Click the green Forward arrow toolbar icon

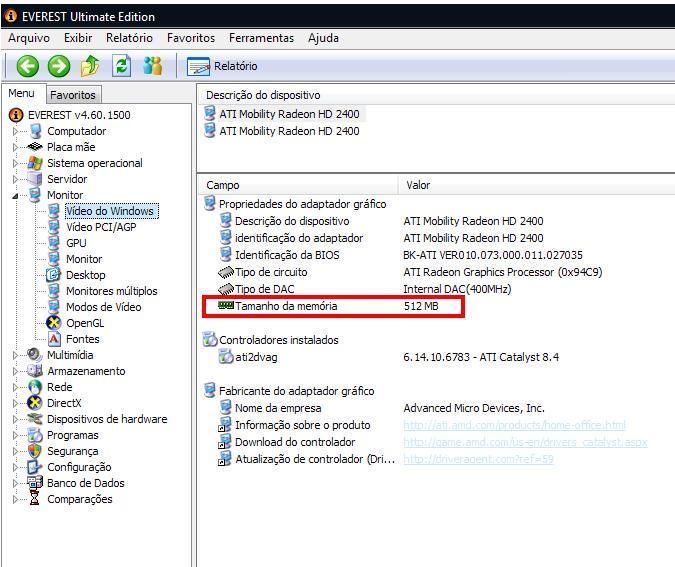click(59, 66)
